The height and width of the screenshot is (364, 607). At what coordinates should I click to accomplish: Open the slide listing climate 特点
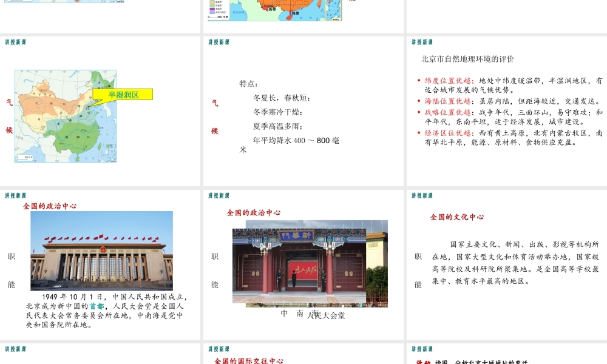(303, 111)
